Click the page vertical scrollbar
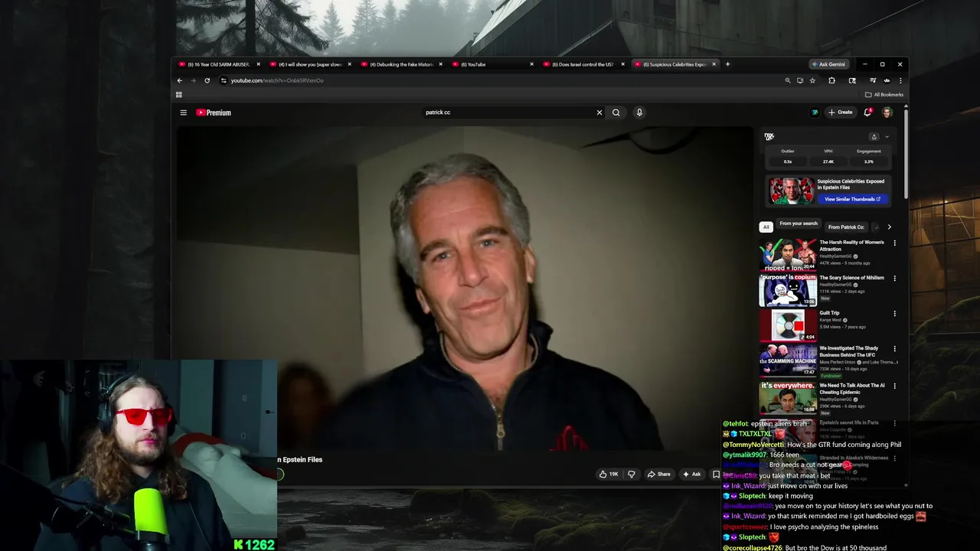 coord(906,153)
